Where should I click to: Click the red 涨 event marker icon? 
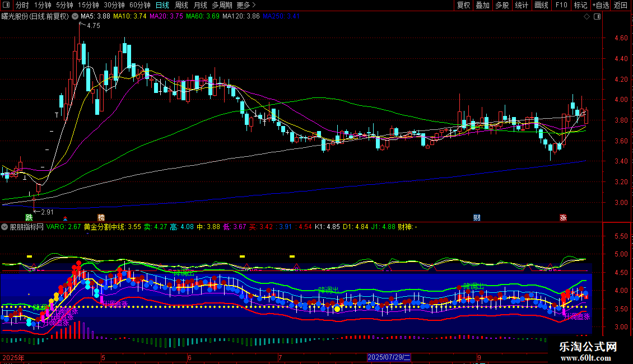tap(563, 217)
